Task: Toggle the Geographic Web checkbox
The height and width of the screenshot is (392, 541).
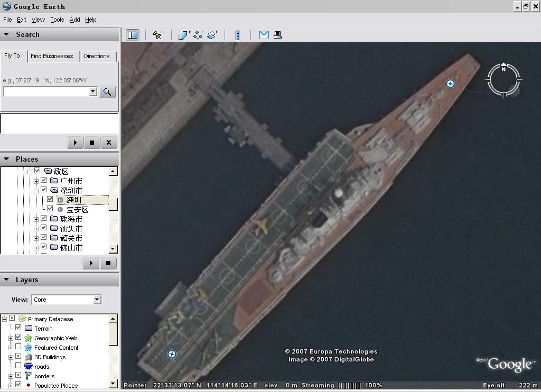Action: point(18,337)
